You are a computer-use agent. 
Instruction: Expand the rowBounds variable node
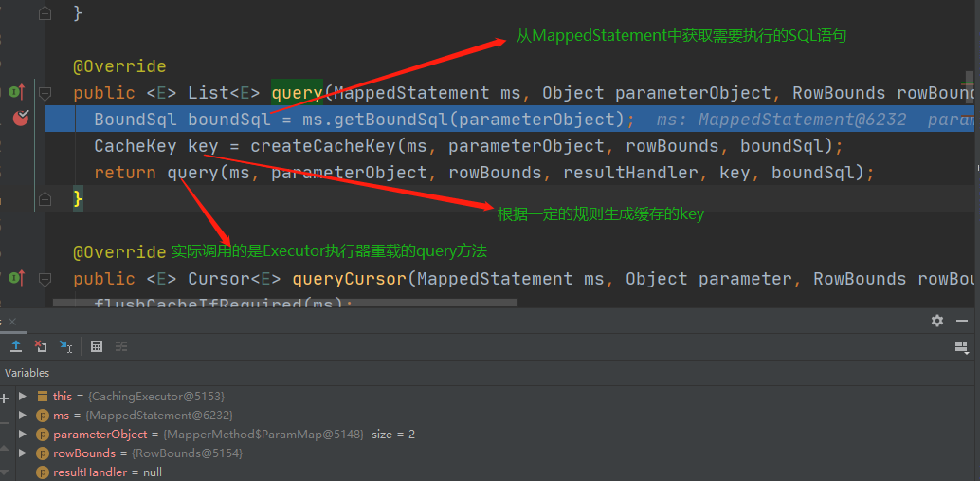(23, 453)
